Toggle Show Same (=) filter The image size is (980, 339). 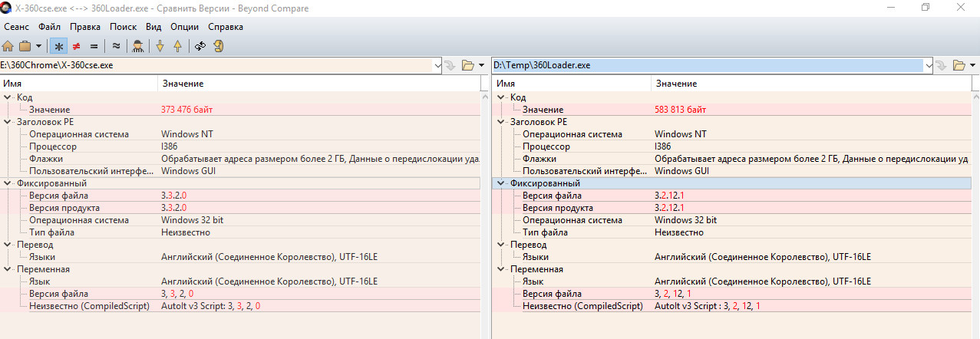coord(94,46)
